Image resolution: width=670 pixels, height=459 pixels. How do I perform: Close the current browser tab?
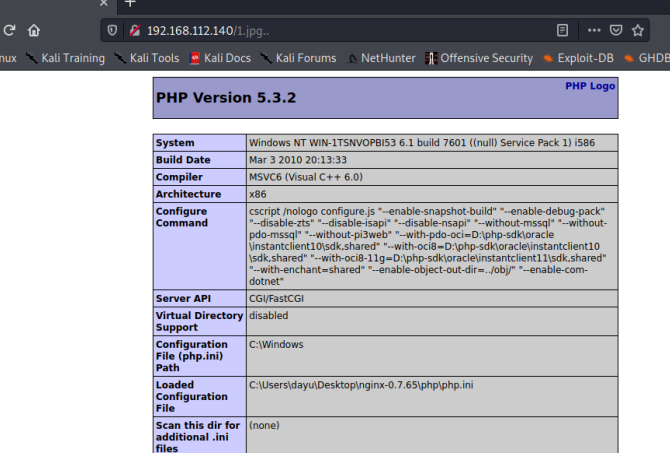click(104, 3)
